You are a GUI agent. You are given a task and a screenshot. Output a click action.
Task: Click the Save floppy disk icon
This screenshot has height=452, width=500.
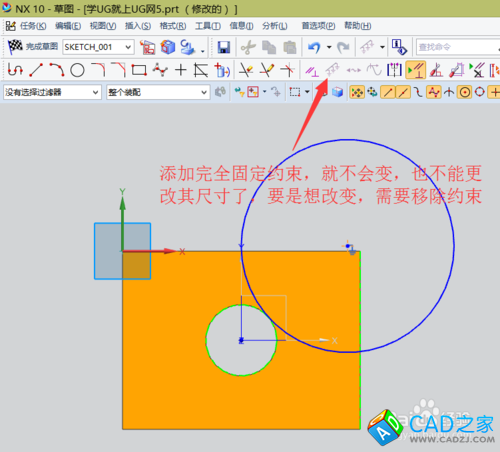(224, 47)
